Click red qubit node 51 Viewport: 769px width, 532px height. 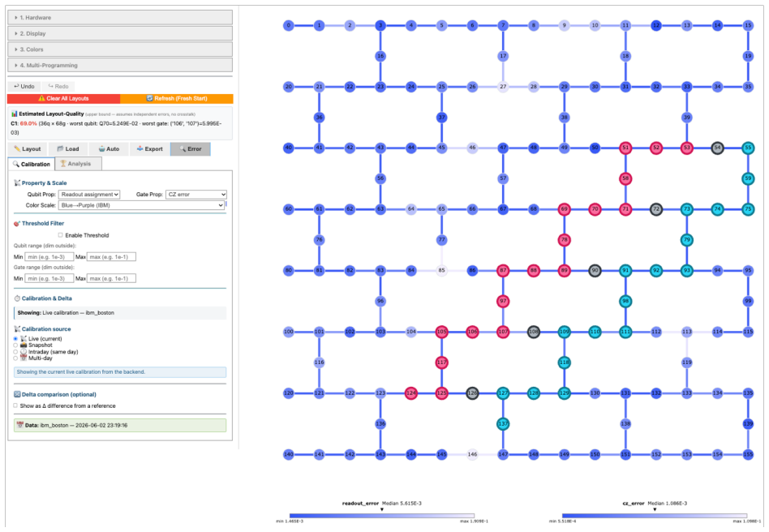click(625, 148)
